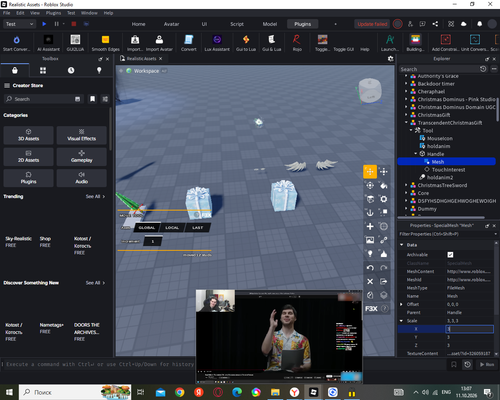Viewport: 500px width, 400px height.
Task: Open File Explorer from the taskbar
Action: point(275,392)
